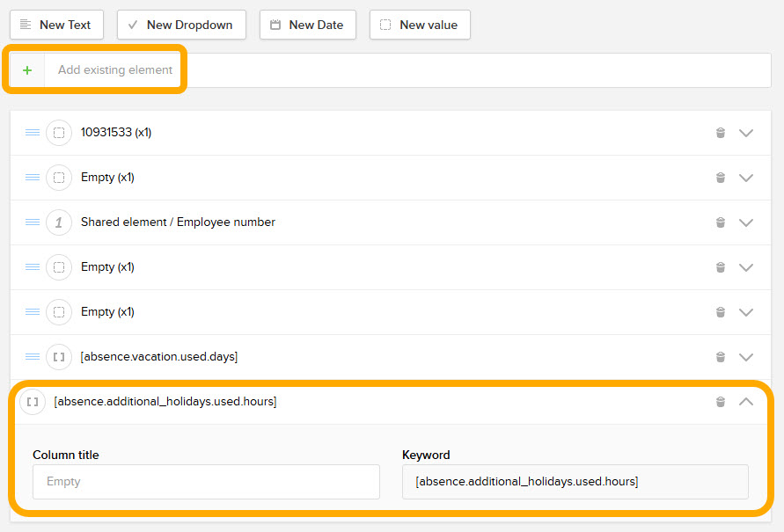Expand the Shared element / Employee number row
Viewport: 784px width, 532px height.
[x=746, y=222]
